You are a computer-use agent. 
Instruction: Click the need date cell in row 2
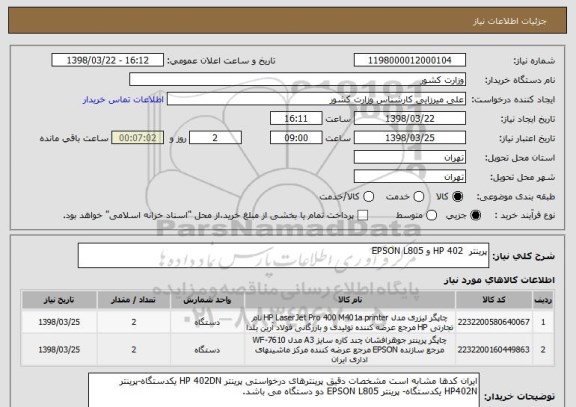pos(59,350)
